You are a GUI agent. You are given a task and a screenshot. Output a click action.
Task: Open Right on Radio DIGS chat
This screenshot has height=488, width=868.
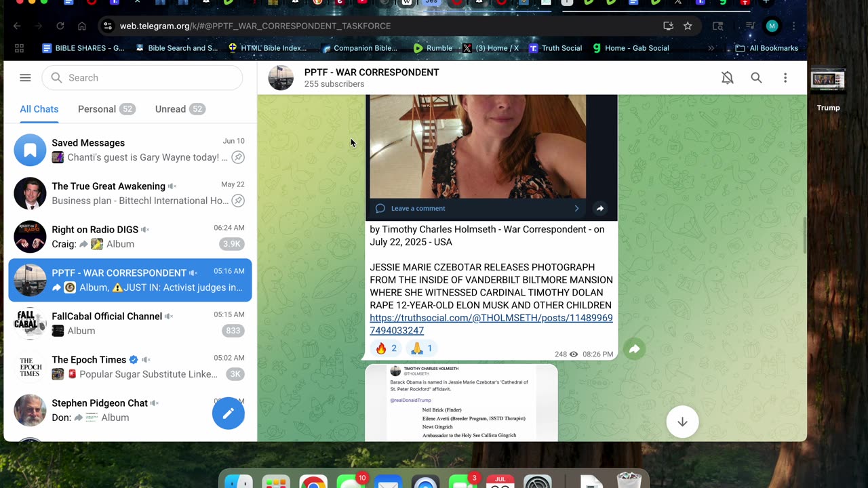tap(130, 237)
